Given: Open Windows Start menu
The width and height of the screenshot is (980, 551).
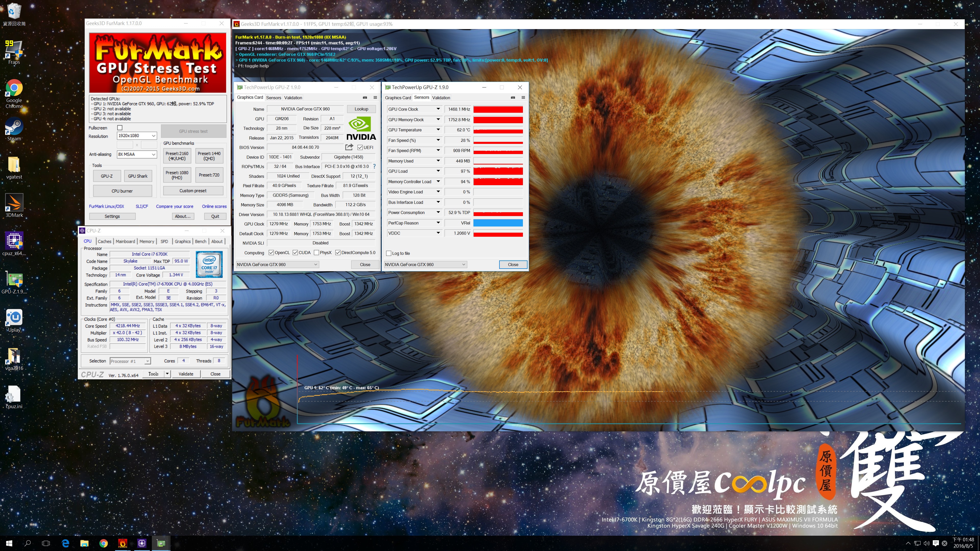Looking at the screenshot, I should tap(9, 543).
